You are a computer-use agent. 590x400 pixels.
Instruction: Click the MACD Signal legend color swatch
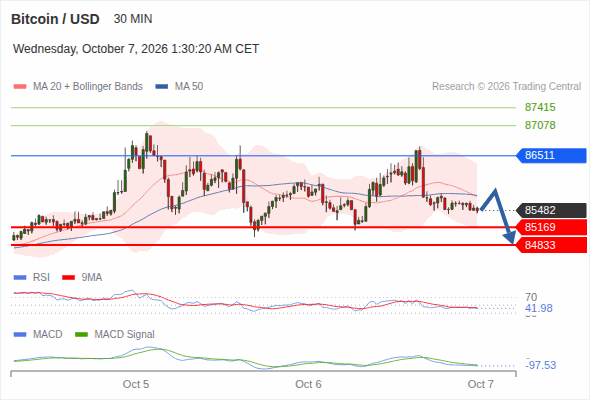point(82,335)
